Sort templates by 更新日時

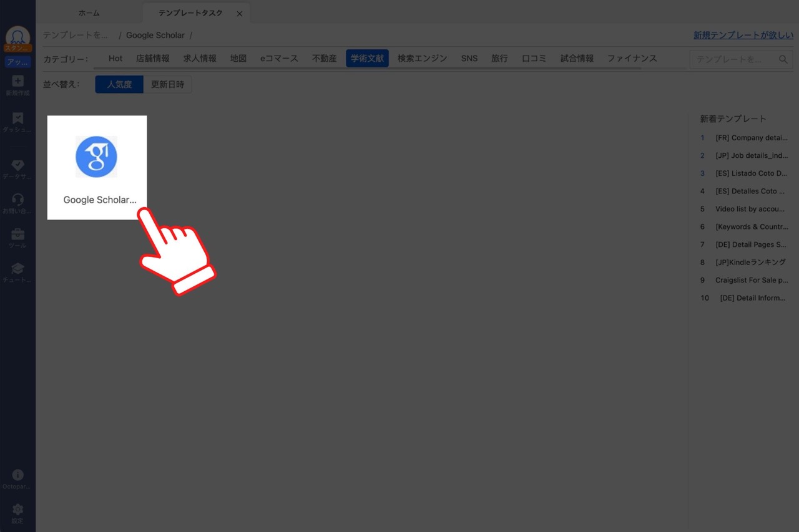pos(167,85)
